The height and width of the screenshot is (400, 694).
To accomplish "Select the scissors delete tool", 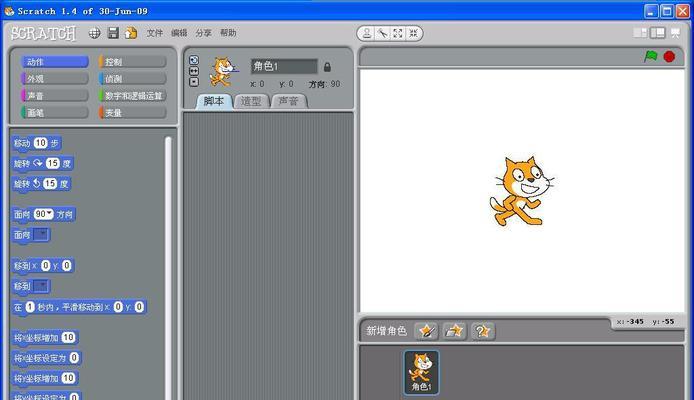I will [382, 33].
